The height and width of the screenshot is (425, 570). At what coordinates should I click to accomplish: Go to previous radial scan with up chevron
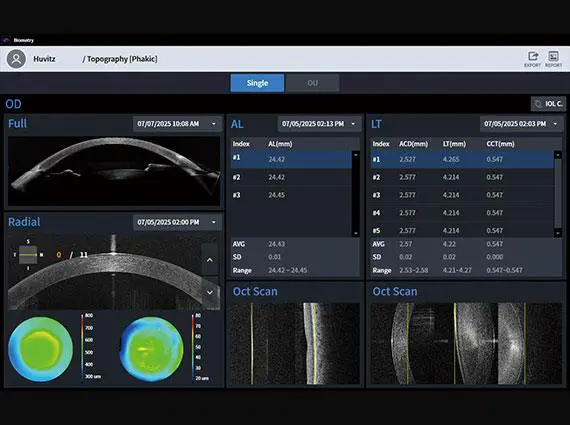(x=210, y=260)
